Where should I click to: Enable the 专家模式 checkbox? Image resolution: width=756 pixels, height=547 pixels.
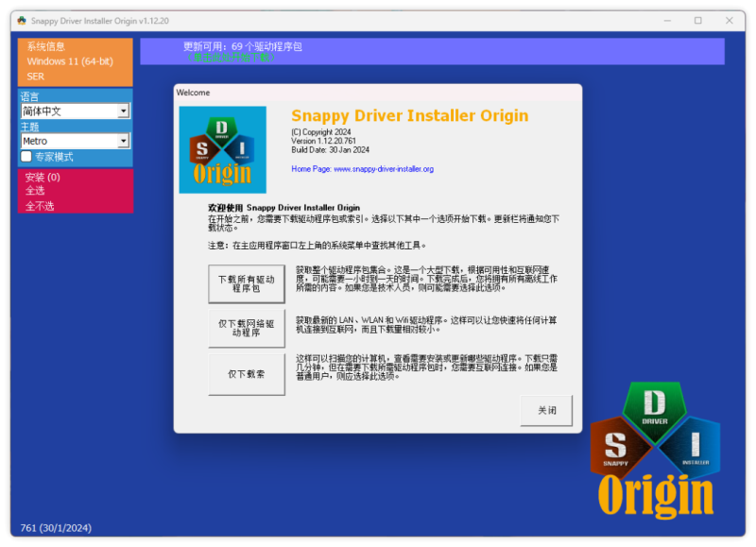click(x=25, y=157)
